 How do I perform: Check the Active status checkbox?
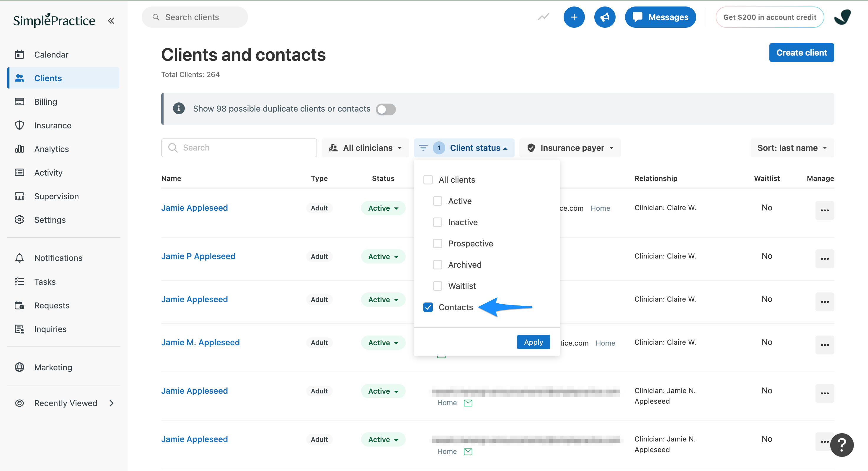tap(437, 201)
